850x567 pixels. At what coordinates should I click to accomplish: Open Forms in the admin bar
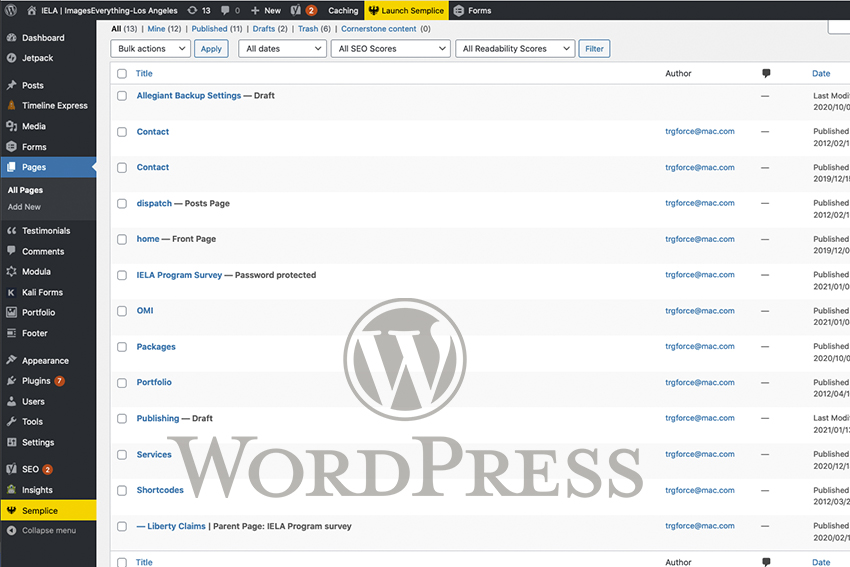tap(472, 10)
